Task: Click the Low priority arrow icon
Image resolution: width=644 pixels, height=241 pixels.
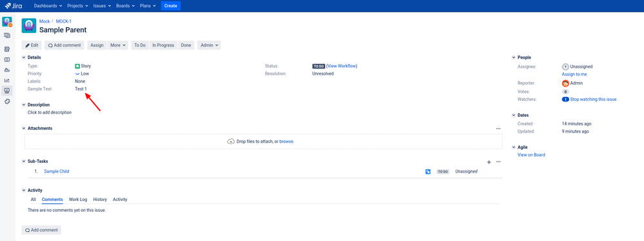Action: [77, 74]
